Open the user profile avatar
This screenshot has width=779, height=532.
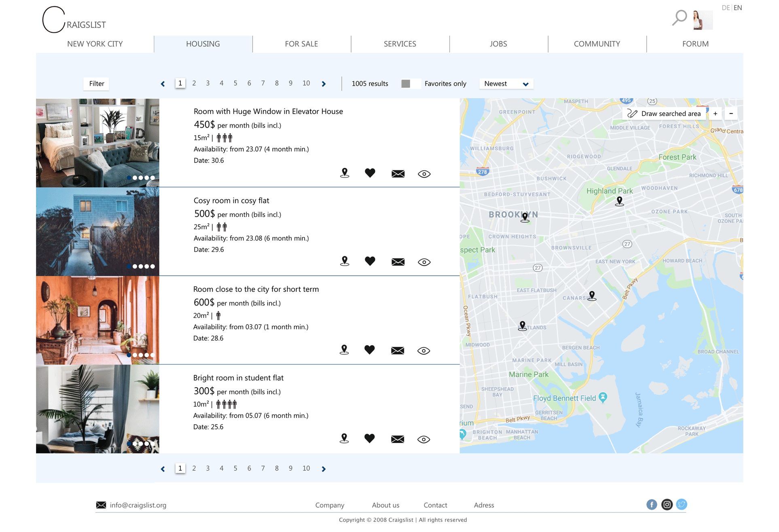coord(703,20)
